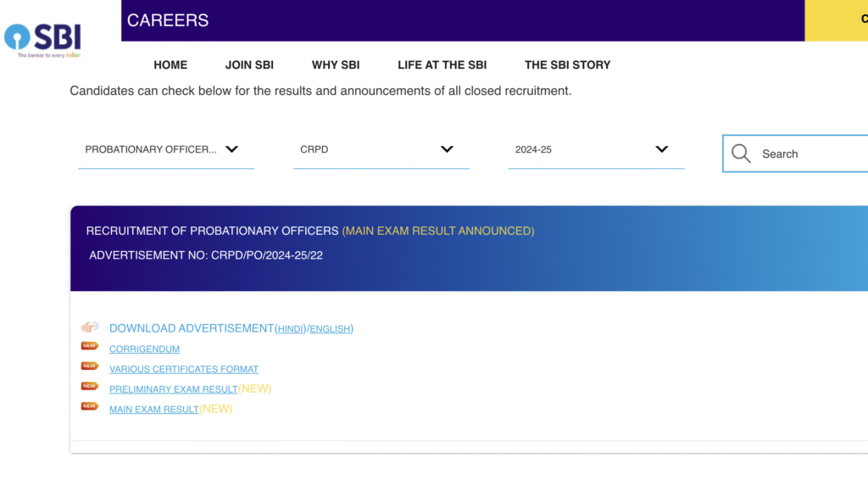
Task: Click the search magnifier icon
Action: [x=741, y=154]
